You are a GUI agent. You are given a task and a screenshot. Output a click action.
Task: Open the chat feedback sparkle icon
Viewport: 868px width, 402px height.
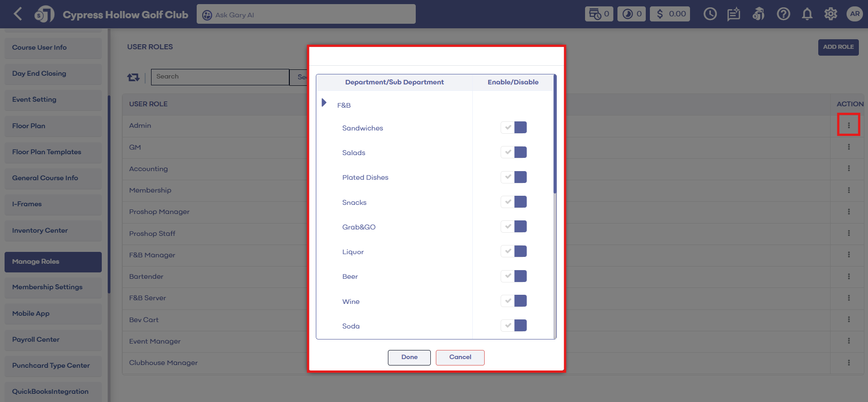coord(733,14)
